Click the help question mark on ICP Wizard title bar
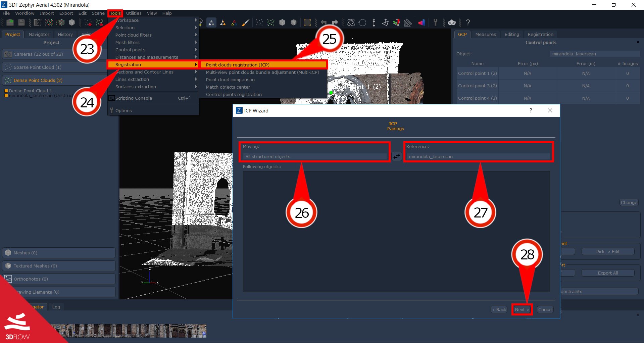This screenshot has width=644, height=343. pyautogui.click(x=531, y=110)
